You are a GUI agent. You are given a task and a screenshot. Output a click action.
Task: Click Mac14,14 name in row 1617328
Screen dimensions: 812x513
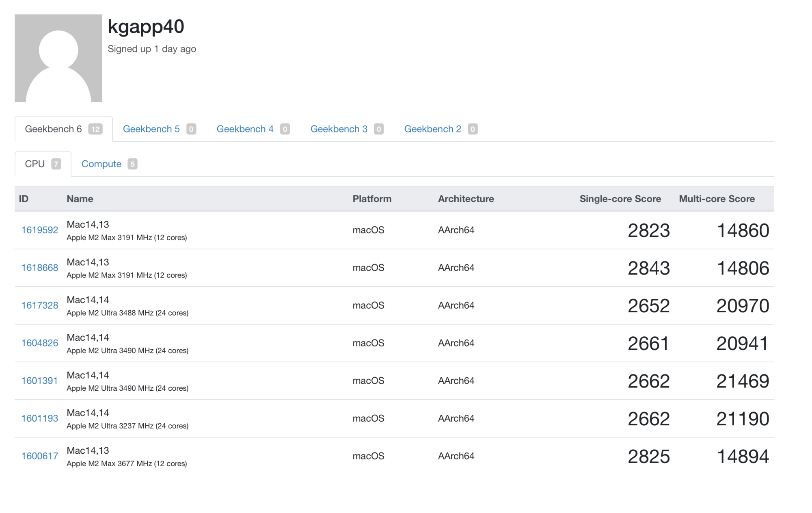[88, 300]
